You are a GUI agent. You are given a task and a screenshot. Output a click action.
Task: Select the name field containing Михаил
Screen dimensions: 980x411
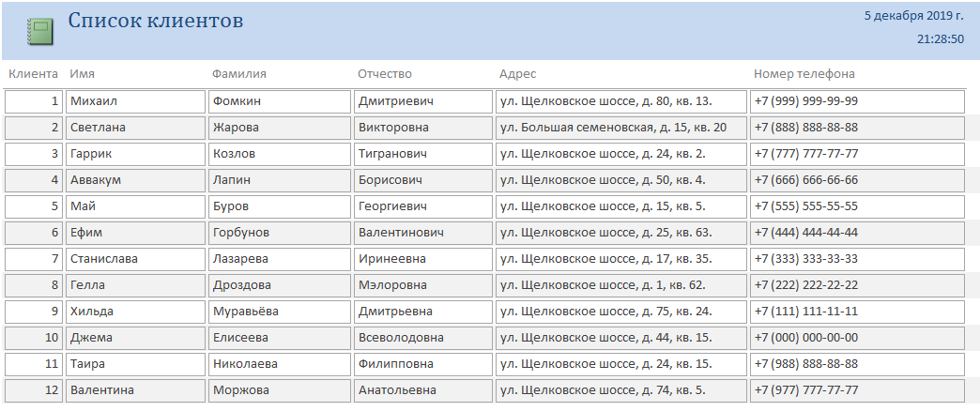pos(135,101)
